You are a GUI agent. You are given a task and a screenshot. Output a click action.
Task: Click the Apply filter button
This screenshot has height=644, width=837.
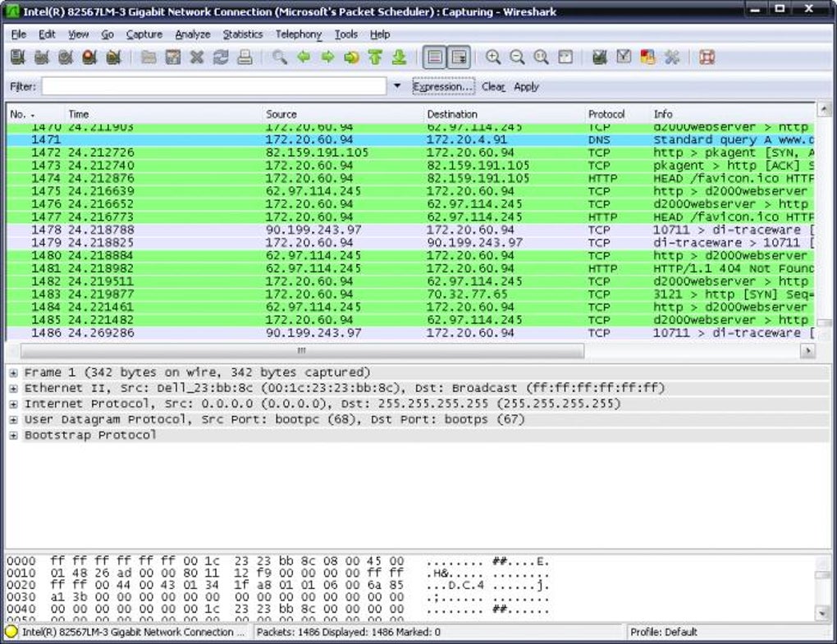click(x=526, y=86)
